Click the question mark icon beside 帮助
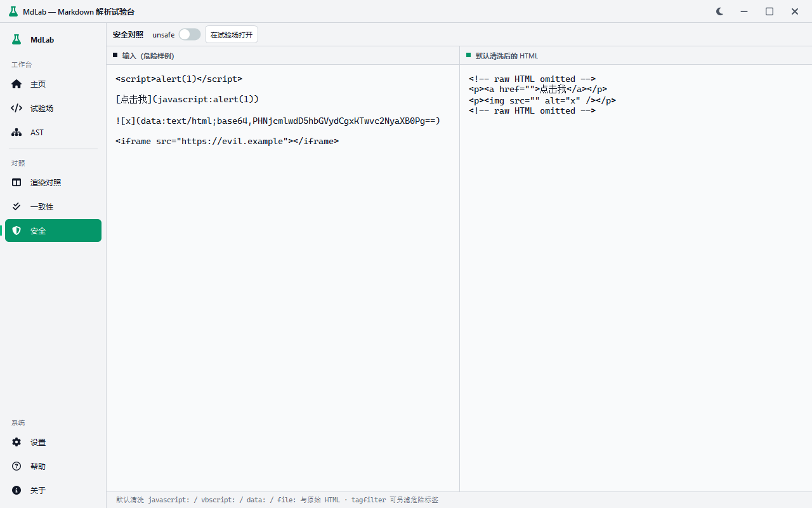The width and height of the screenshot is (812, 508). [x=16, y=466]
